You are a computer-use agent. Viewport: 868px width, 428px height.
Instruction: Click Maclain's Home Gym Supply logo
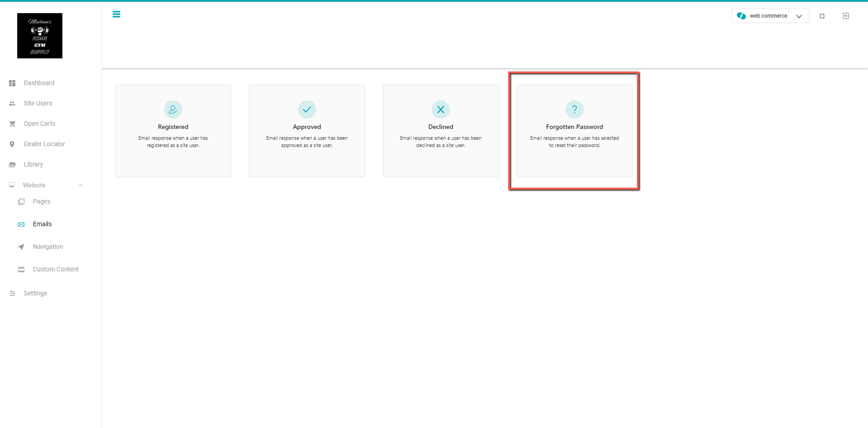click(40, 36)
